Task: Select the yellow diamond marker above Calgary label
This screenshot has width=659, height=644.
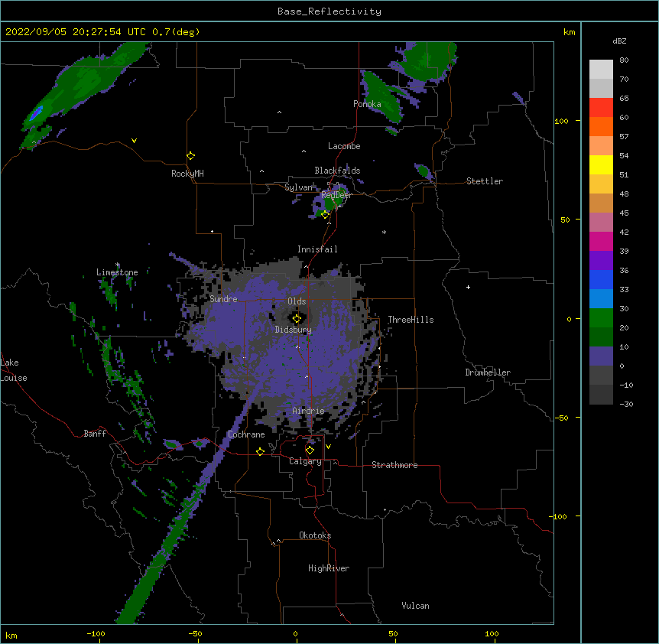Action: pyautogui.click(x=310, y=450)
